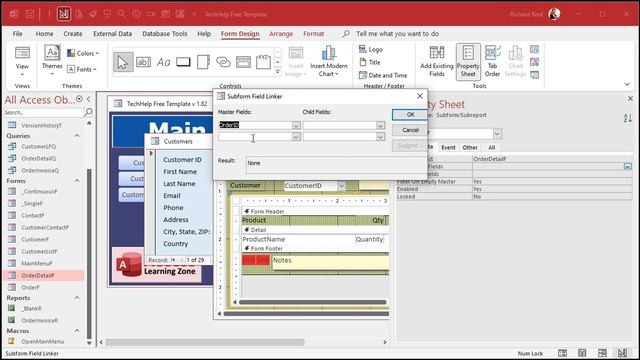Collapse the navigation pane shutter

tap(89, 99)
